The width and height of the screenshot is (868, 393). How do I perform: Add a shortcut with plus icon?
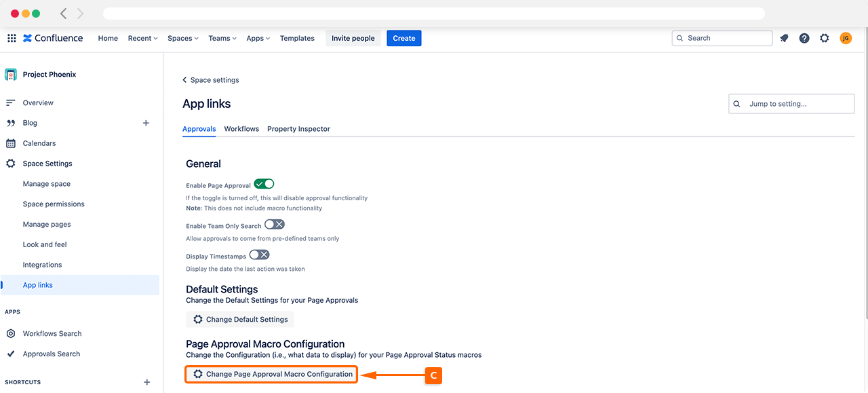tap(146, 382)
